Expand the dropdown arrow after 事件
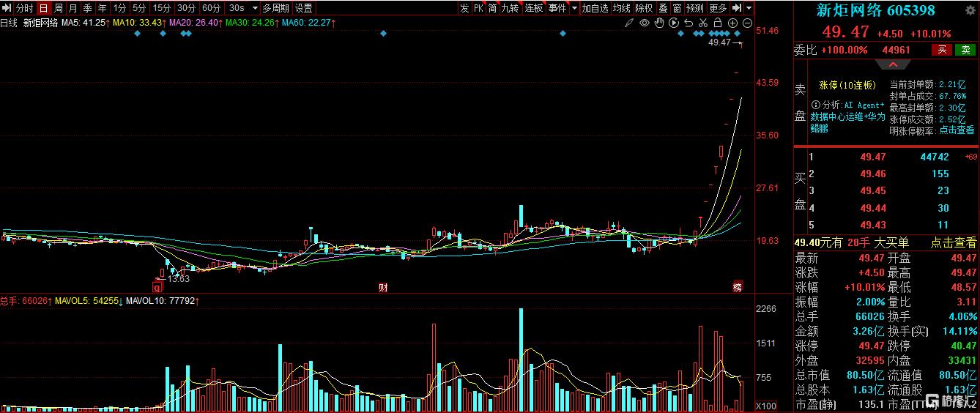Viewport: 980px width, 413px height. point(574,8)
